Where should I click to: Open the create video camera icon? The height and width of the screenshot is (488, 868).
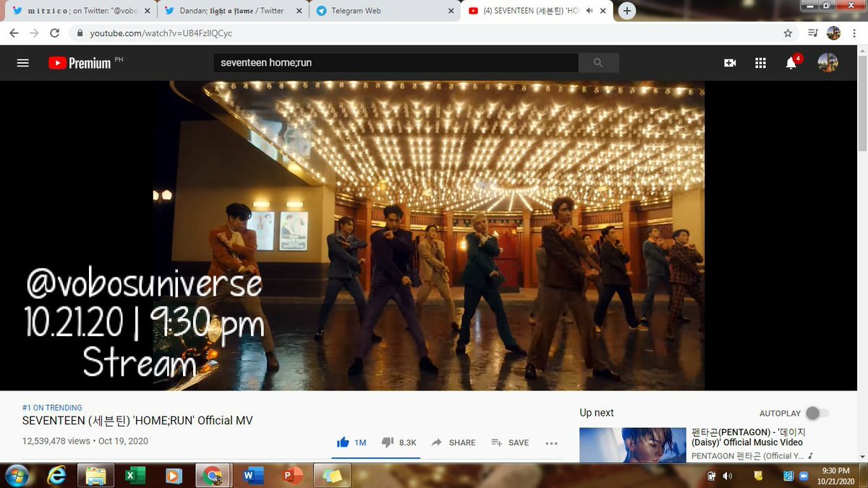click(x=730, y=63)
